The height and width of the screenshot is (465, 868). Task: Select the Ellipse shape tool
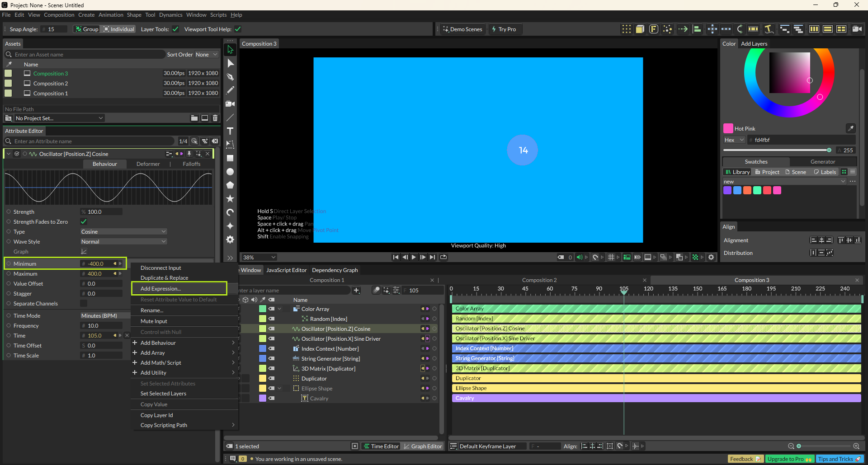click(230, 172)
